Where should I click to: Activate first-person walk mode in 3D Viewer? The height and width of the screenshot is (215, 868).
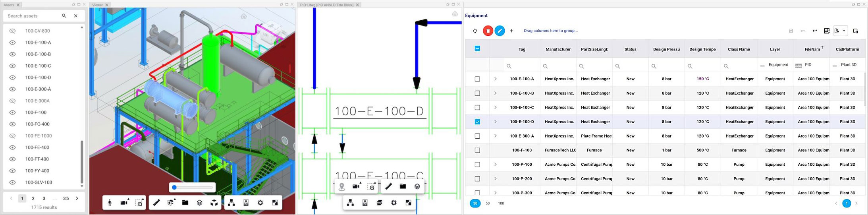click(x=110, y=203)
